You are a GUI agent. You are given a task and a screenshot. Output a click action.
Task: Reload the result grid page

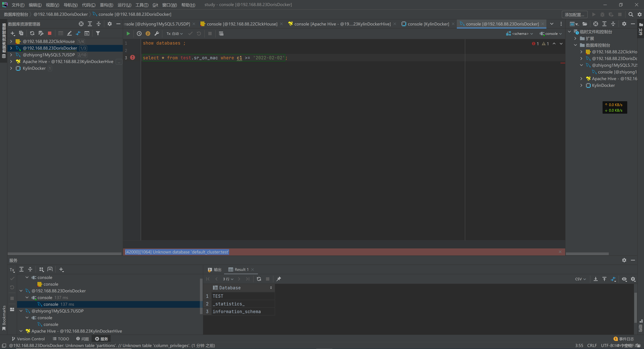(x=259, y=279)
